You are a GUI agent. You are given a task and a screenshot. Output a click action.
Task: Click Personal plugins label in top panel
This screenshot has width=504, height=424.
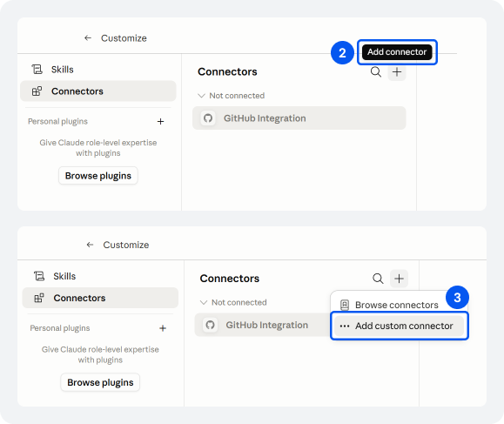[x=57, y=122]
